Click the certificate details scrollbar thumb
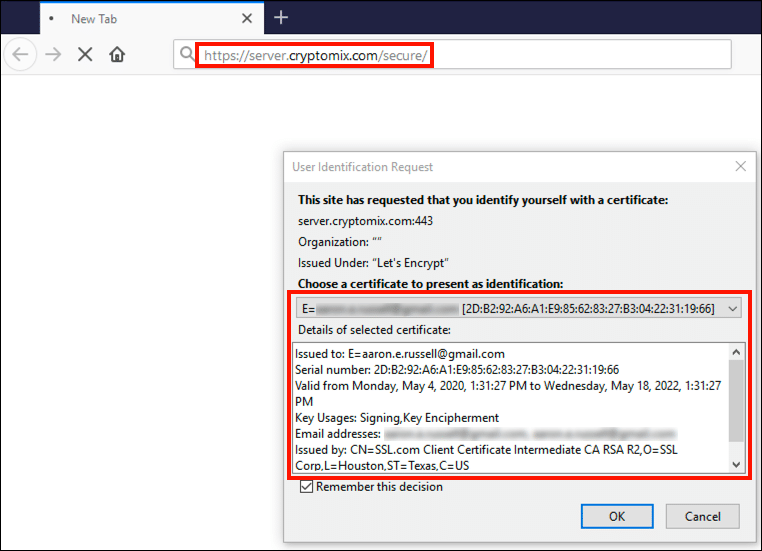762x551 pixels. click(x=737, y=400)
